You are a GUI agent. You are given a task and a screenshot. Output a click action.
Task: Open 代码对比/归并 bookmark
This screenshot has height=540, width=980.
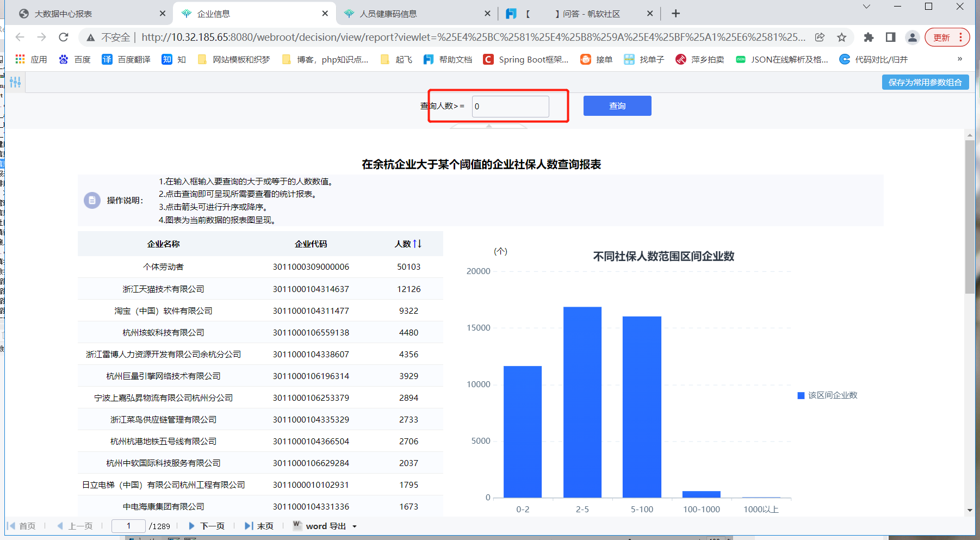point(873,59)
